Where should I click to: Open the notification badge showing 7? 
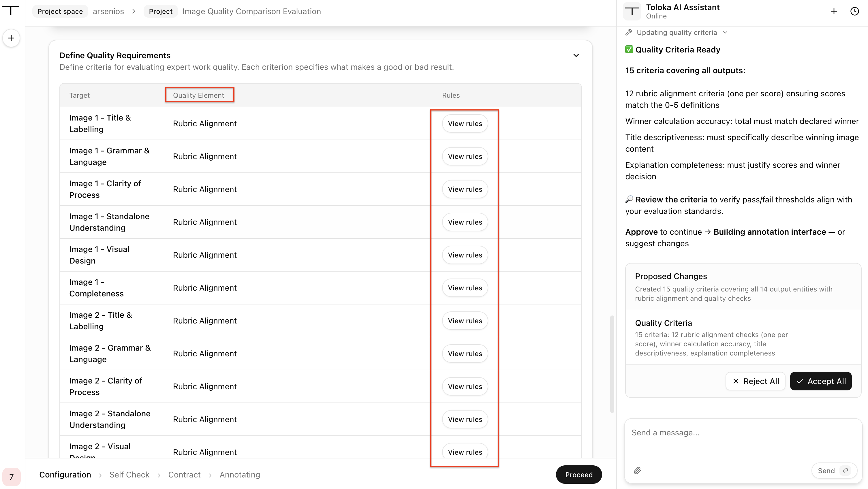pos(12,477)
